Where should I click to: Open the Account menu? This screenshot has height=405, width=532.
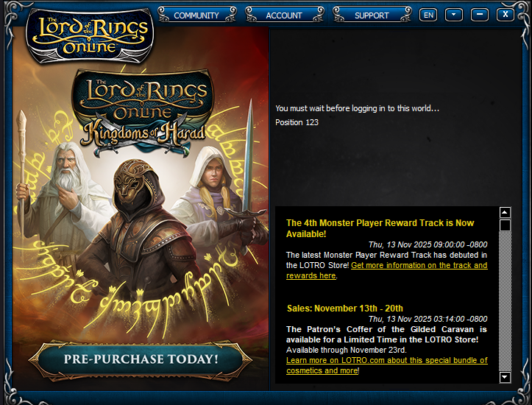point(284,15)
